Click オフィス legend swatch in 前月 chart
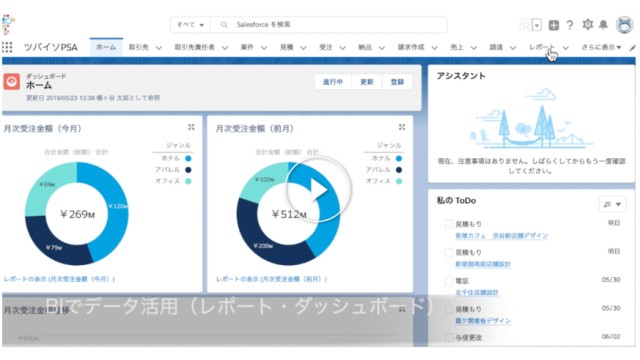Screen dimensions: 640x360 (x=399, y=181)
